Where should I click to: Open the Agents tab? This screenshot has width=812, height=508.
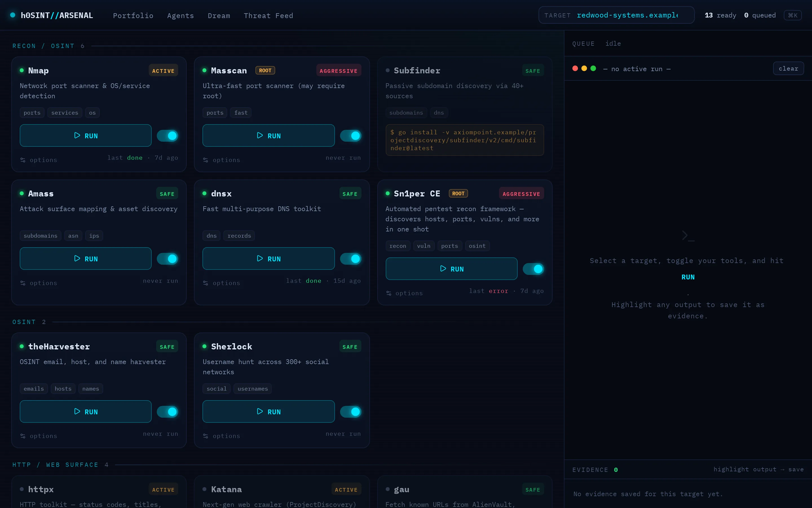click(x=180, y=16)
